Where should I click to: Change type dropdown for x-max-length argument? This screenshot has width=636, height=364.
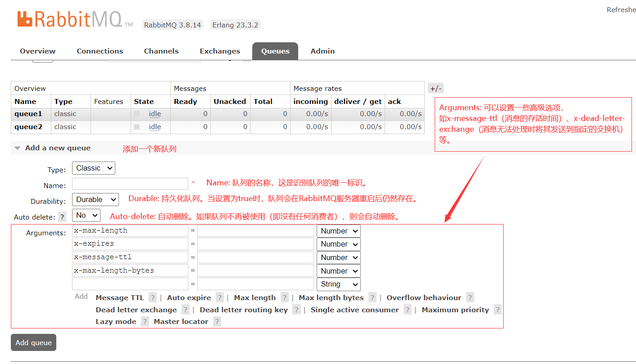click(x=339, y=231)
